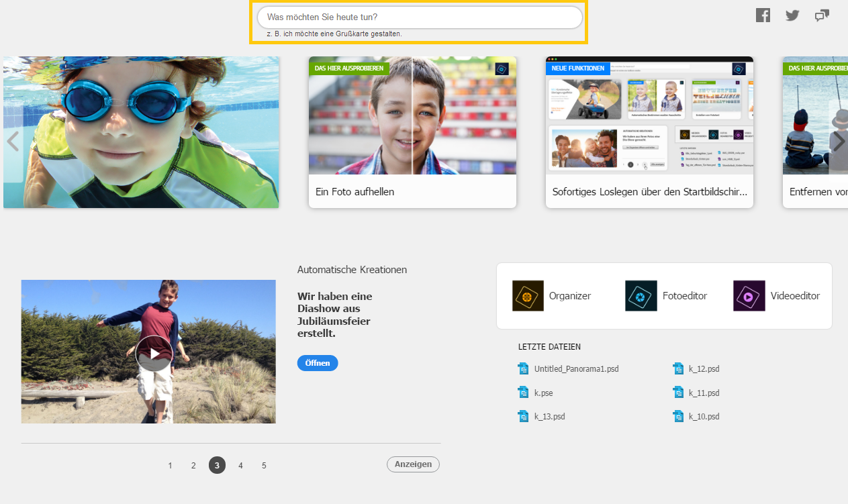Click the 'Das hier ausprobieren' label on Foto aufhellen card
Screen dimensions: 848x504
[349, 68]
